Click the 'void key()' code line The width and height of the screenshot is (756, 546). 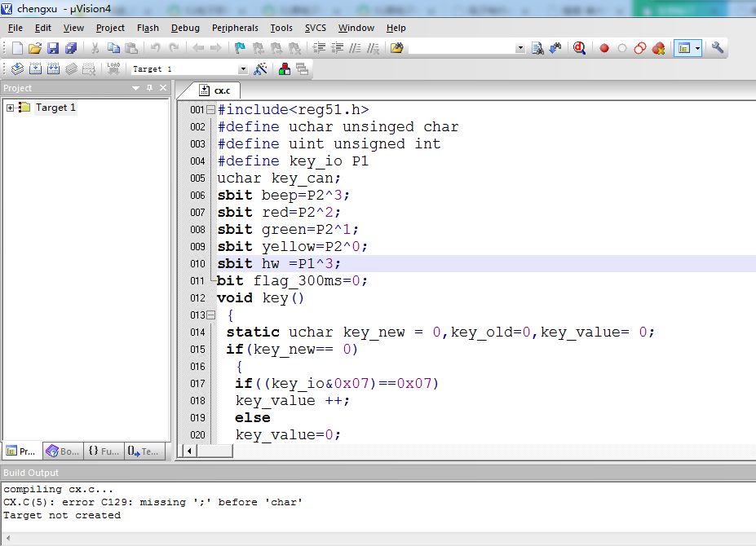[x=260, y=297]
